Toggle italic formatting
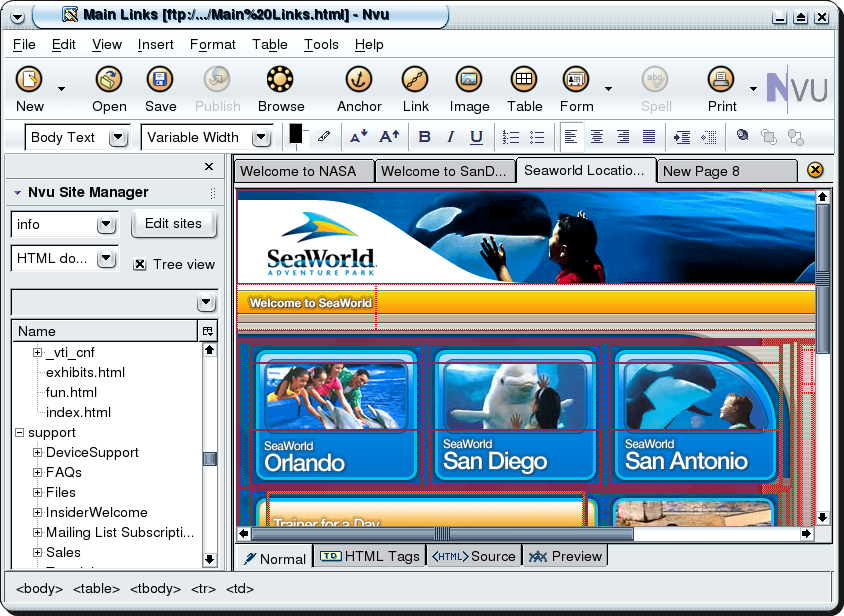Image resolution: width=844 pixels, height=616 pixels. click(451, 137)
